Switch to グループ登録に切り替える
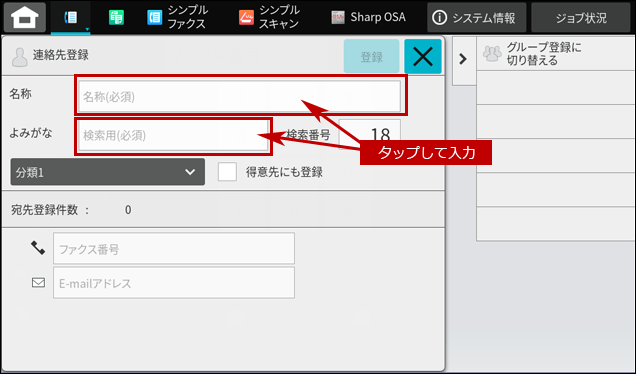The width and height of the screenshot is (636, 374). (555, 54)
